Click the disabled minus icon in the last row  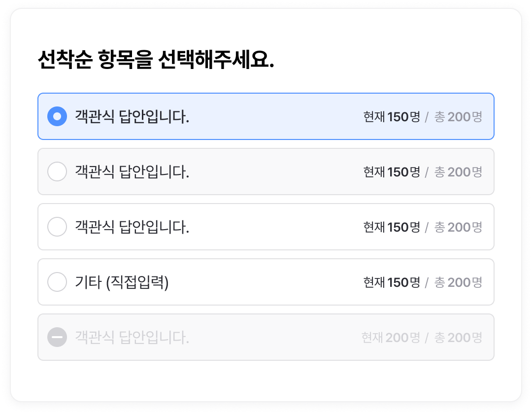pyautogui.click(x=57, y=338)
